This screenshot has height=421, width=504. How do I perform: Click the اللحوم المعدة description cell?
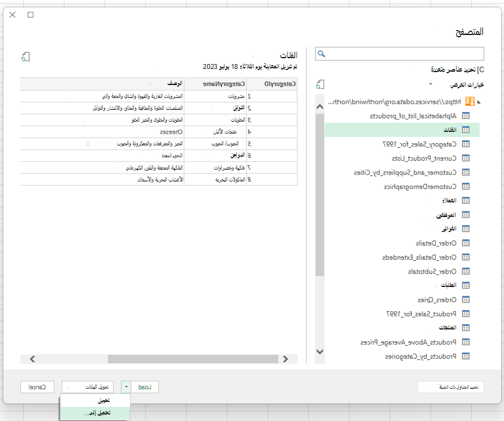tap(102, 156)
